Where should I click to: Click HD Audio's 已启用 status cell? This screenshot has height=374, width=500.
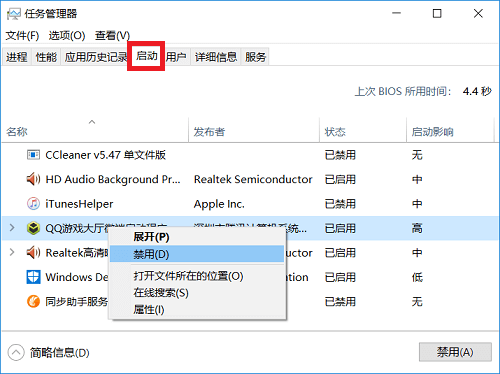click(340, 179)
